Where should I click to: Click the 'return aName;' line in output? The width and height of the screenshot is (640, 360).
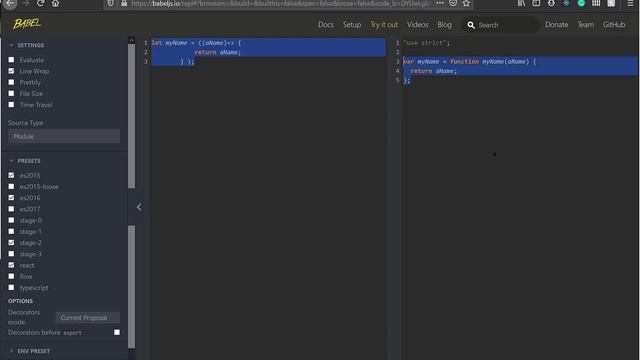click(x=433, y=71)
